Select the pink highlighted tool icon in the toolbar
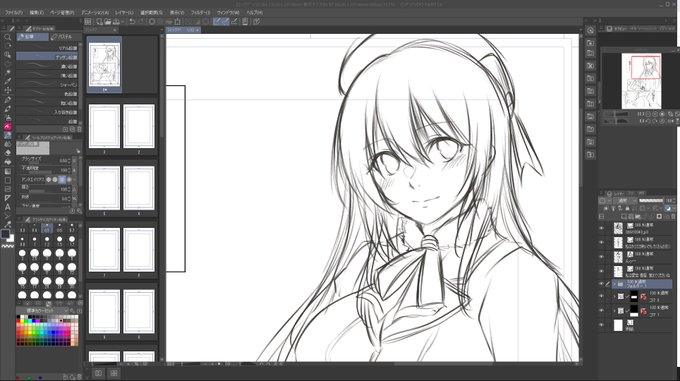Image resolution: width=680 pixels, height=381 pixels. (x=7, y=127)
